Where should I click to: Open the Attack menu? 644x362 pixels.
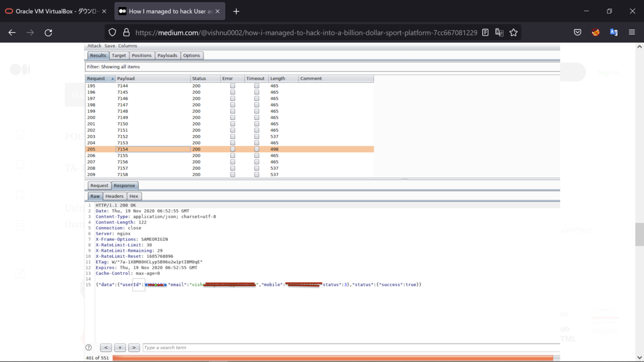(x=94, y=46)
